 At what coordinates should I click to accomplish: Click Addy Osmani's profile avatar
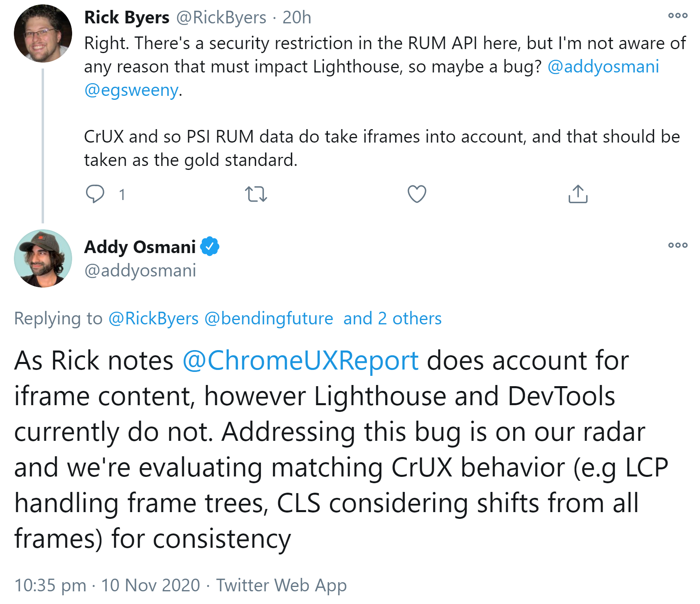click(x=43, y=258)
